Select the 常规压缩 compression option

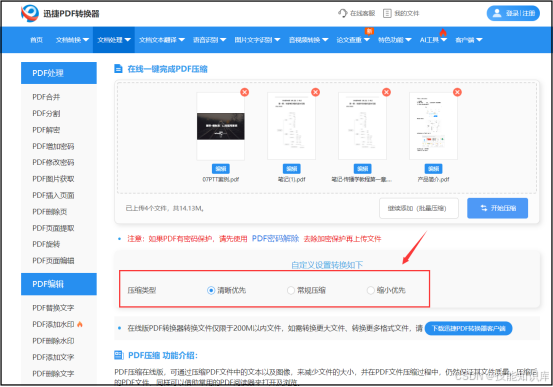tap(291, 290)
